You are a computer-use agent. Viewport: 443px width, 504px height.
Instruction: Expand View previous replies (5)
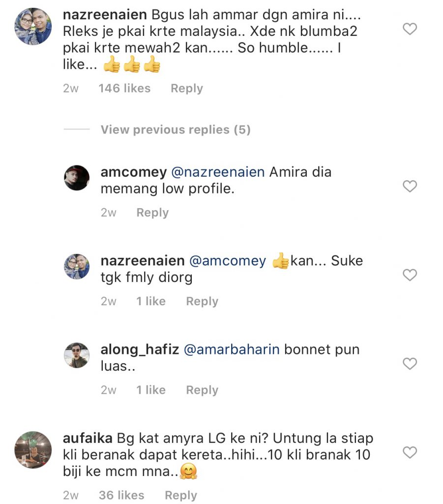176,130
